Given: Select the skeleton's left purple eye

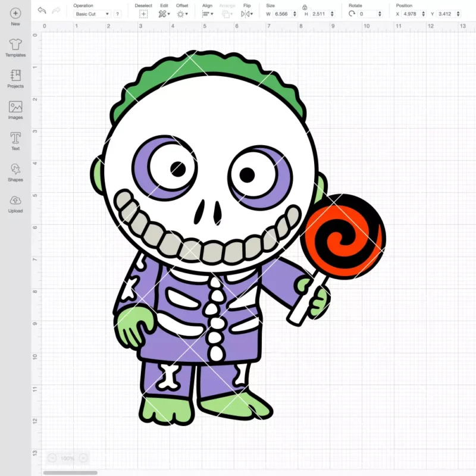Looking at the screenshot, I should 165,168.
